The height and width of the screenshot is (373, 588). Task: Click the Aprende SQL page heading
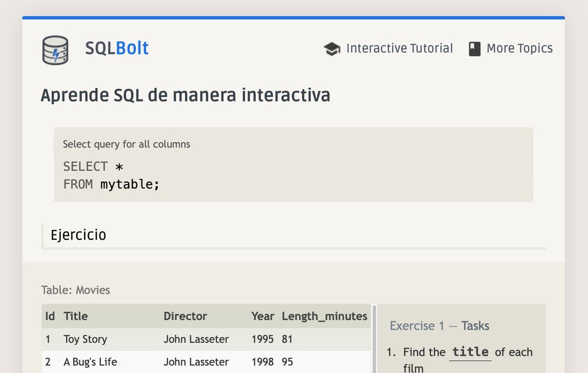coord(185,95)
